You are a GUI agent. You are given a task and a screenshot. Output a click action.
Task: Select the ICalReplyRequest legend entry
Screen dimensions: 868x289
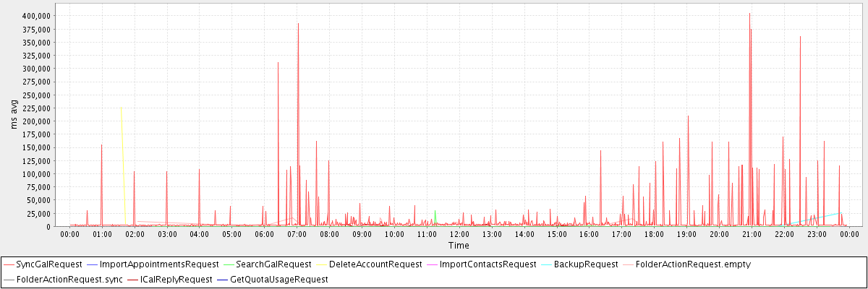(x=176, y=278)
